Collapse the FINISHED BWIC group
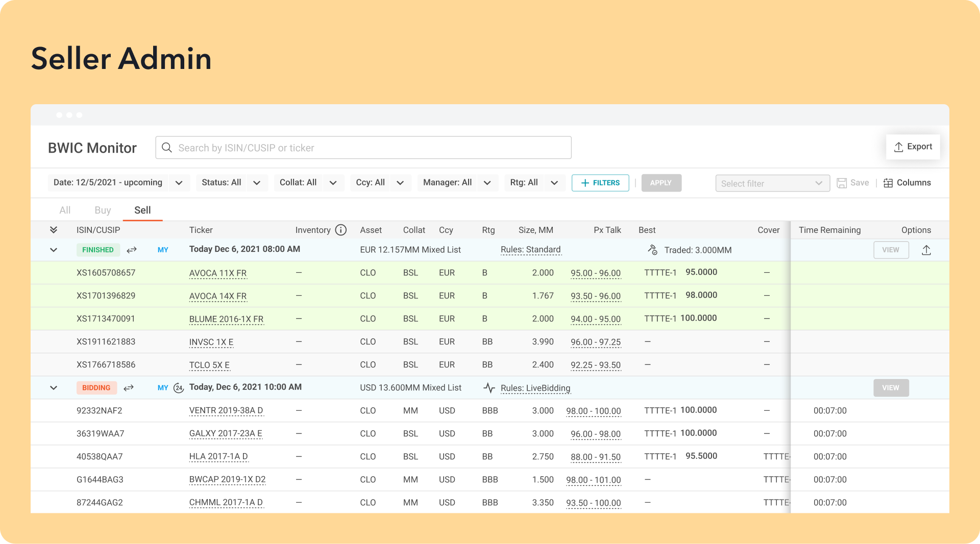Viewport: 980px width, 544px height. (54, 250)
